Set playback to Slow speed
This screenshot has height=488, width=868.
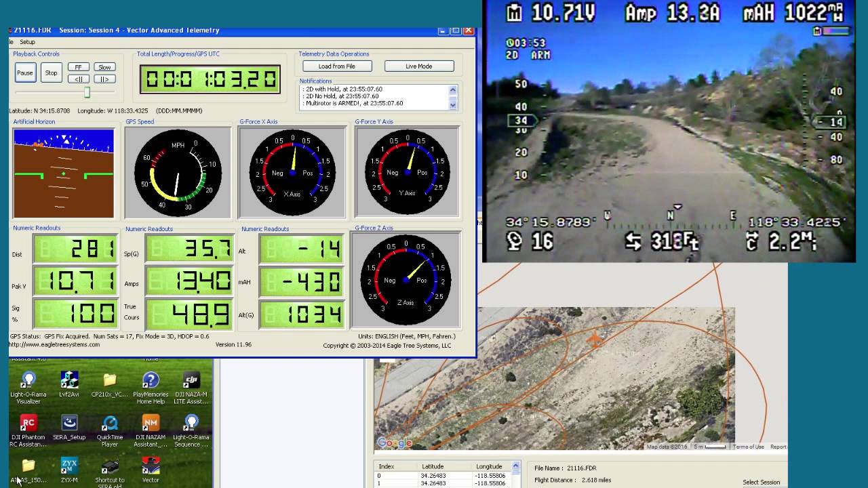[x=104, y=67]
